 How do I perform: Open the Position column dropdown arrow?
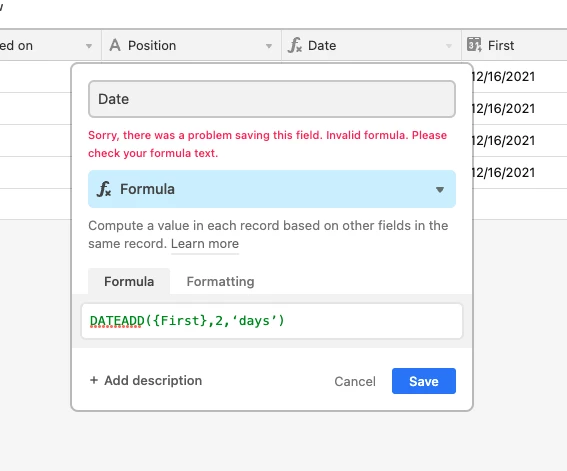(269, 46)
